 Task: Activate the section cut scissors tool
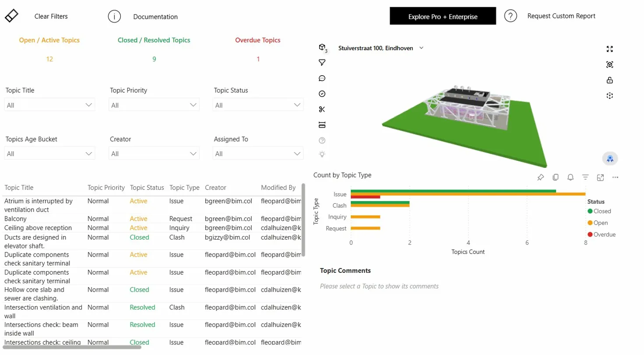click(323, 109)
